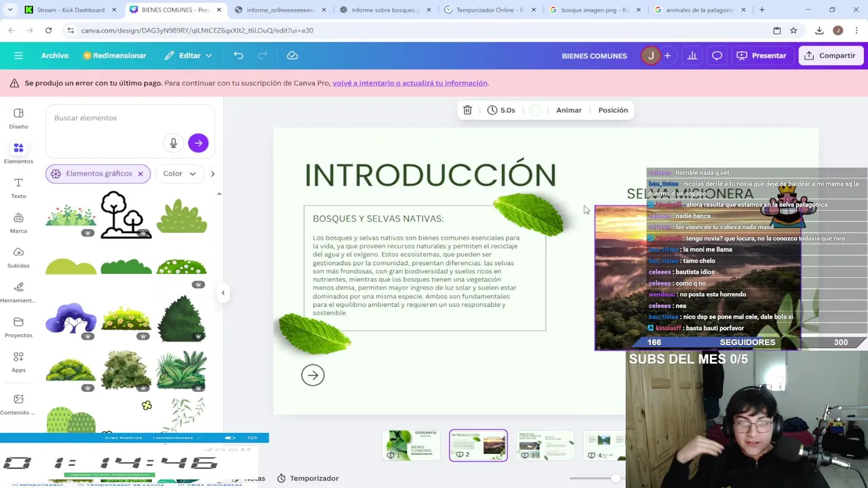Click the Presentar button
Screen dimensions: 868x488
pos(762,56)
